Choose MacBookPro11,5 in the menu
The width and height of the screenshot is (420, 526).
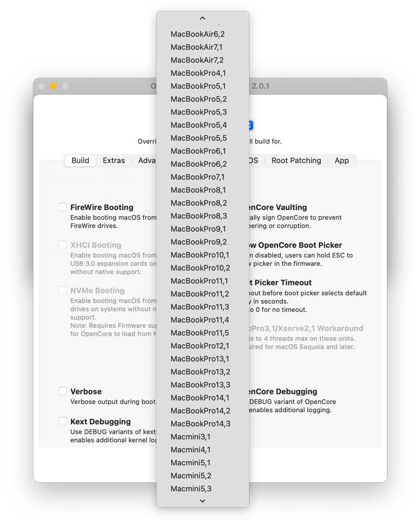[203, 333]
